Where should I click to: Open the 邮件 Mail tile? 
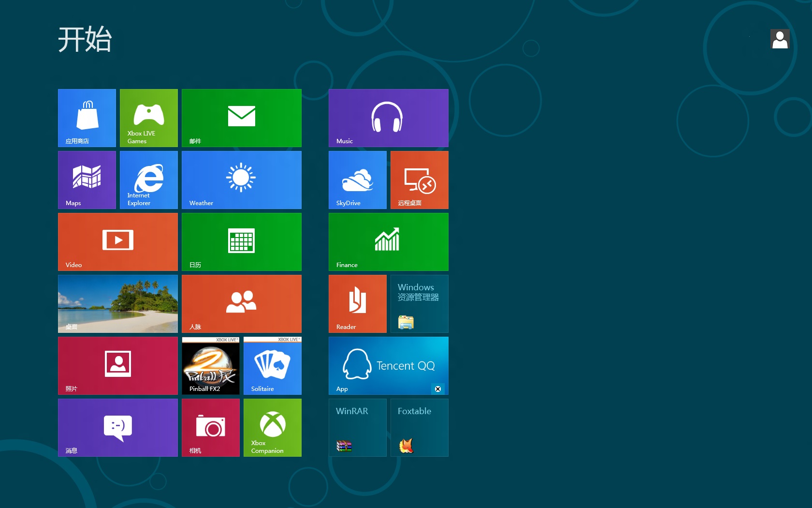point(242,118)
